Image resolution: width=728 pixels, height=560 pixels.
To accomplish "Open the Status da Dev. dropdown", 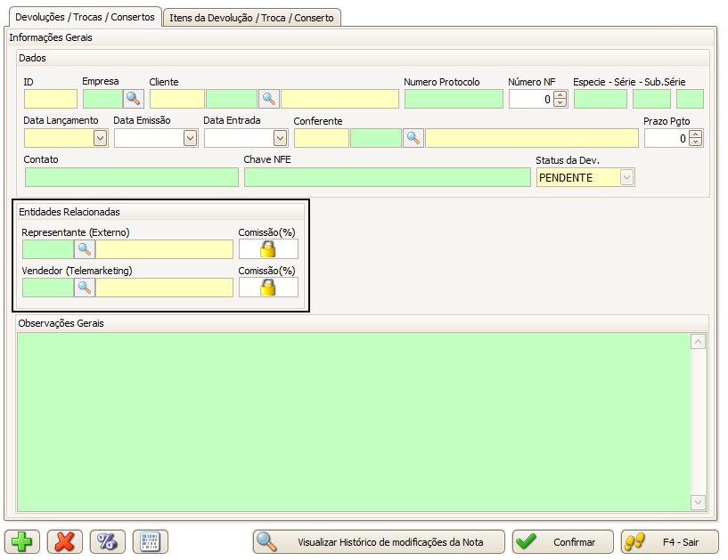I will pos(626,178).
